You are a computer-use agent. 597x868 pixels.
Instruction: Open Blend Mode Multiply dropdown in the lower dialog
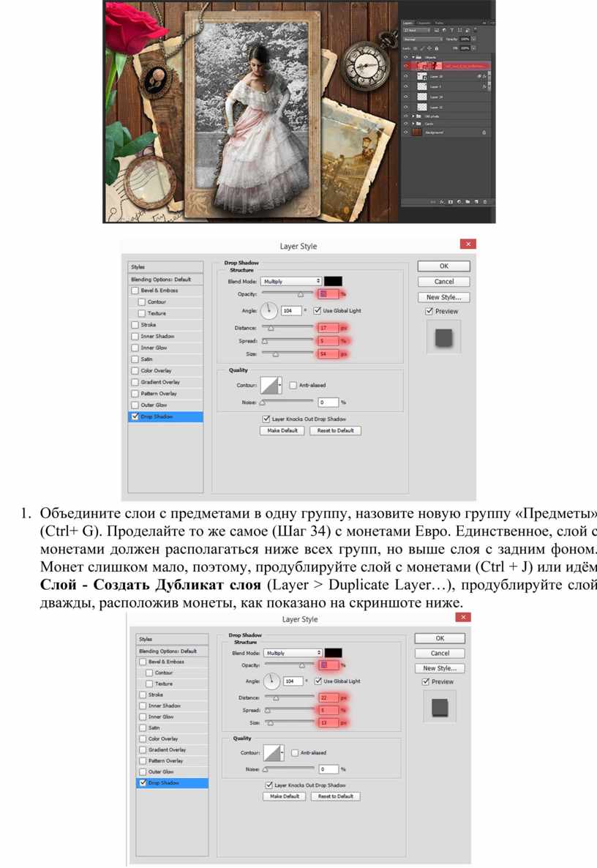293,653
